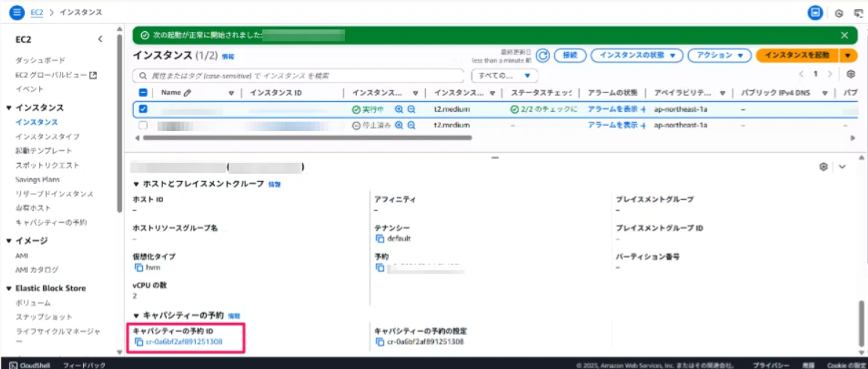Screen dimensions: 868x369
Task: Go to next page arrow in pagination
Action: pos(829,74)
